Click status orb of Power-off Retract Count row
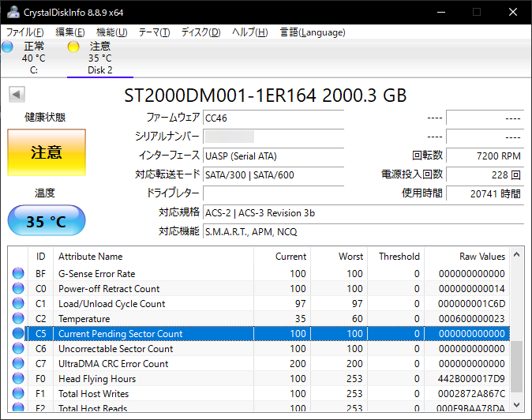The width and height of the screenshot is (532, 420). tap(18, 288)
